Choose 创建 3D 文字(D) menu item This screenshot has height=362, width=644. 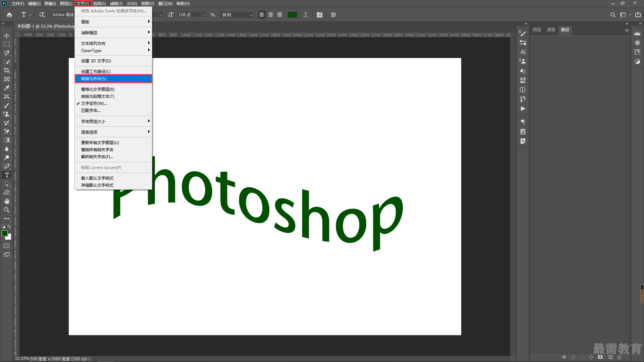113,61
